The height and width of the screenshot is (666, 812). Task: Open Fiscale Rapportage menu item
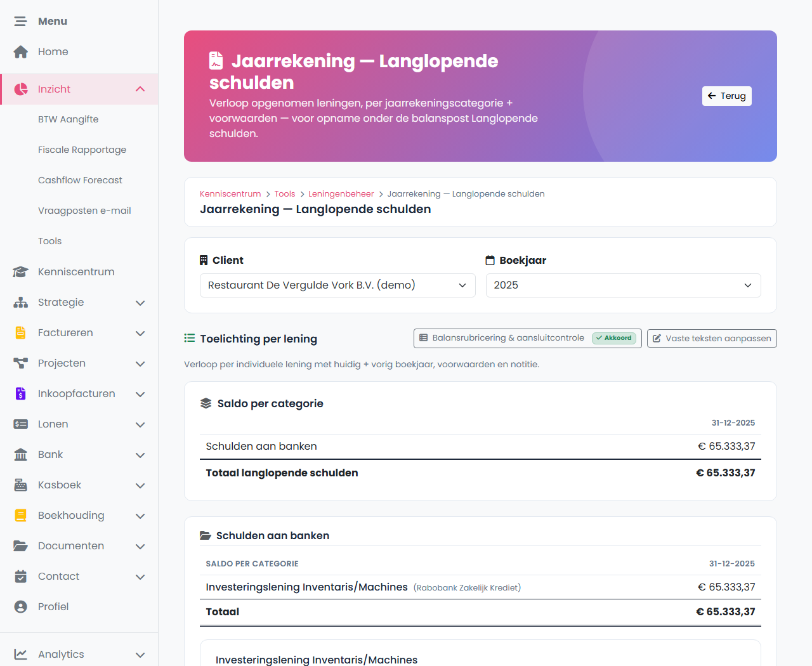pyautogui.click(x=82, y=150)
